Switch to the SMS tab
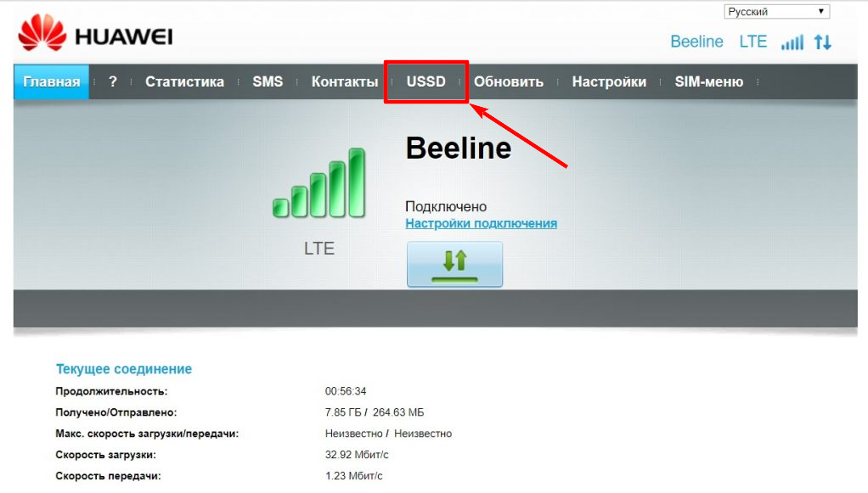The height and width of the screenshot is (493, 868). (268, 82)
